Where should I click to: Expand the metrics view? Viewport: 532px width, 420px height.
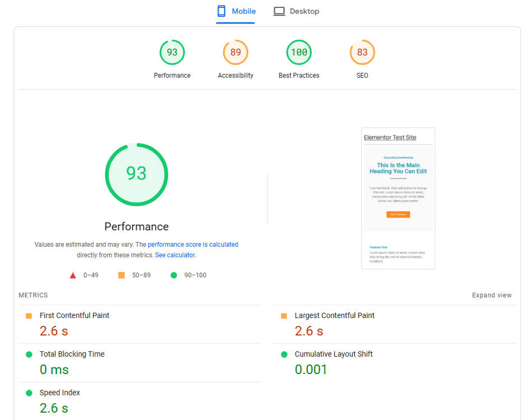[x=492, y=295]
